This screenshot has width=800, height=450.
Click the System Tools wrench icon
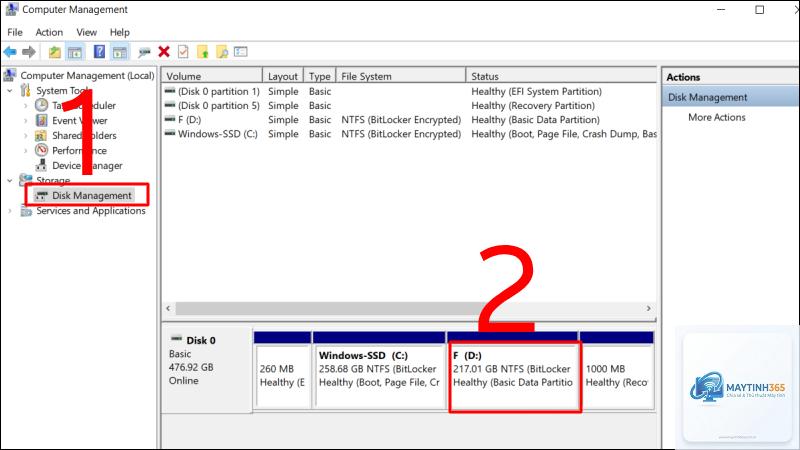25,90
